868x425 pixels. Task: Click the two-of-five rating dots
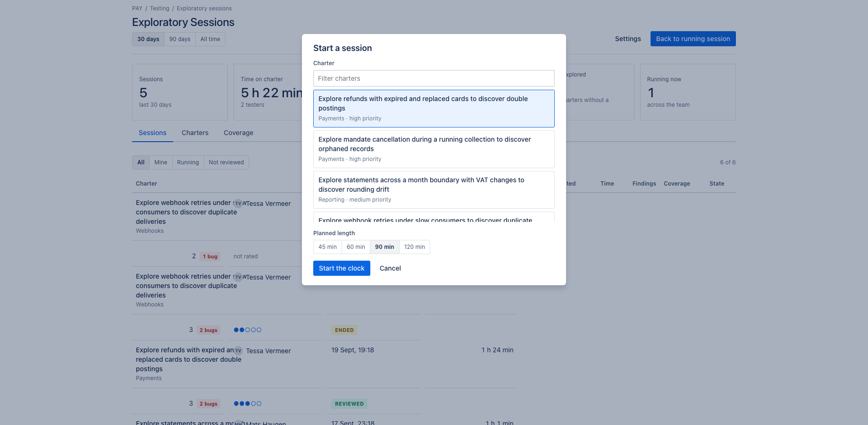(248, 330)
